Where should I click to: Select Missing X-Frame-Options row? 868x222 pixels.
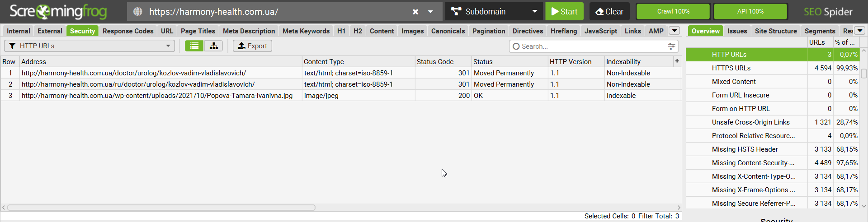click(x=772, y=190)
